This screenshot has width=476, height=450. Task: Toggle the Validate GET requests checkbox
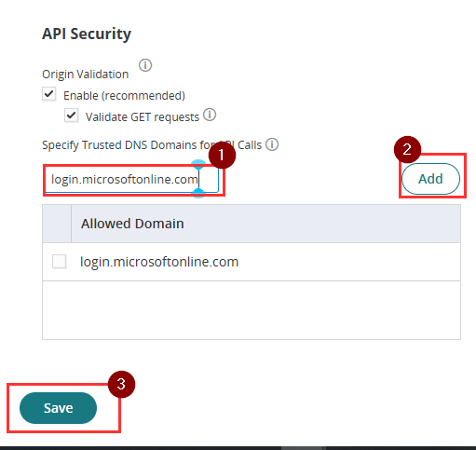[x=71, y=116]
